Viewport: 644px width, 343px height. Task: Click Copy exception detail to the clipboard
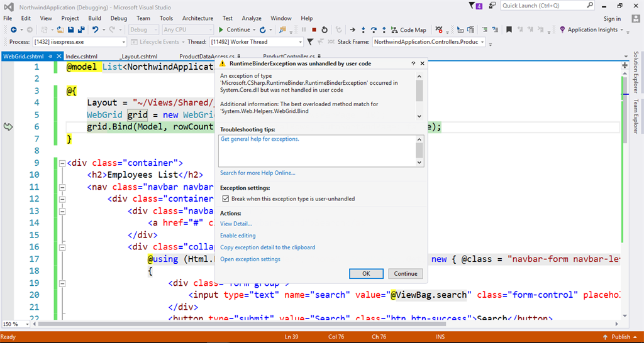pyautogui.click(x=268, y=248)
